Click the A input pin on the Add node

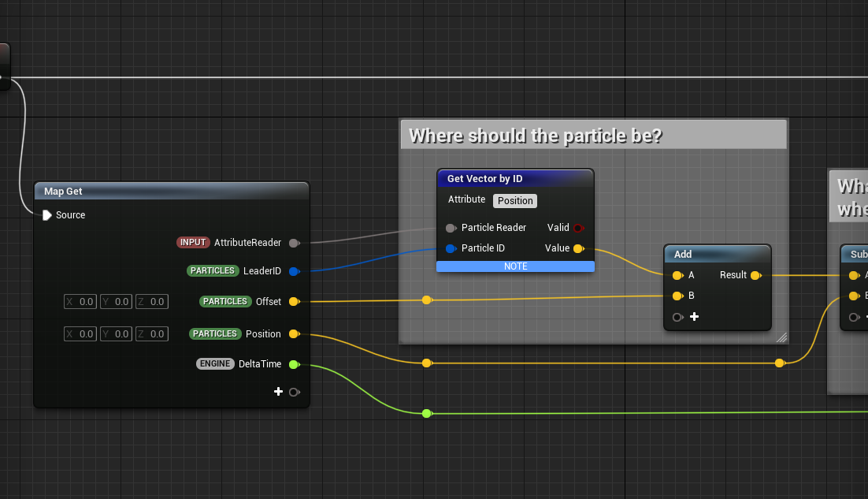coord(679,275)
